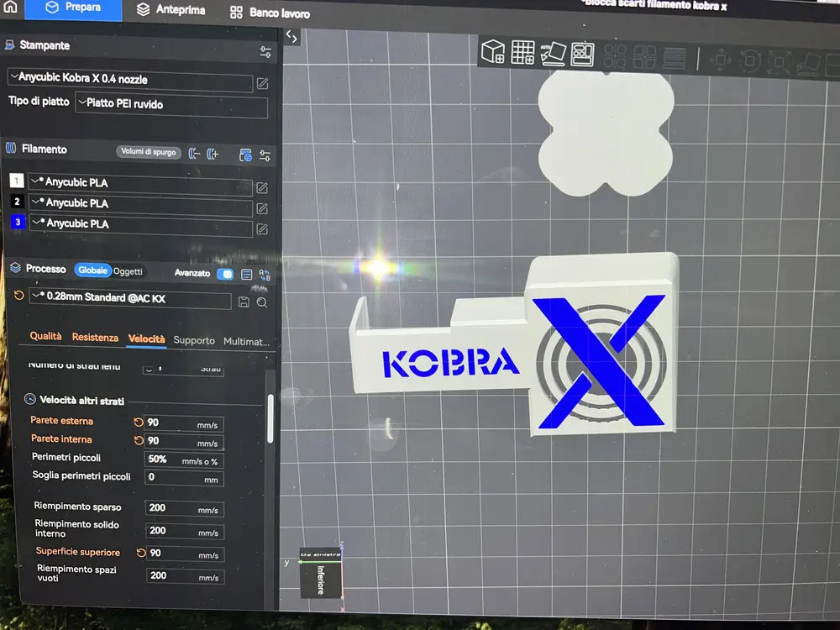Image resolution: width=840 pixels, height=630 pixels.
Task: Click the black filament 2 color swatch
Action: [17, 201]
